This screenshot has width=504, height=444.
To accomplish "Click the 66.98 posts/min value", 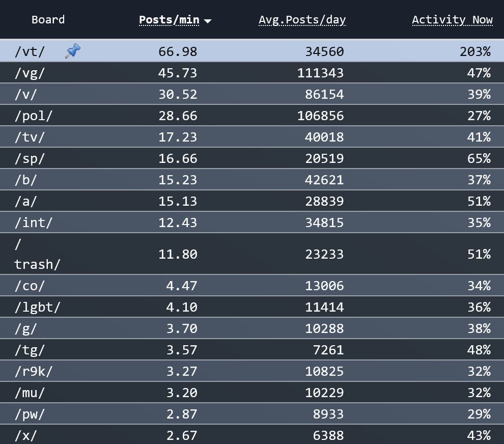I will pyautogui.click(x=178, y=51).
